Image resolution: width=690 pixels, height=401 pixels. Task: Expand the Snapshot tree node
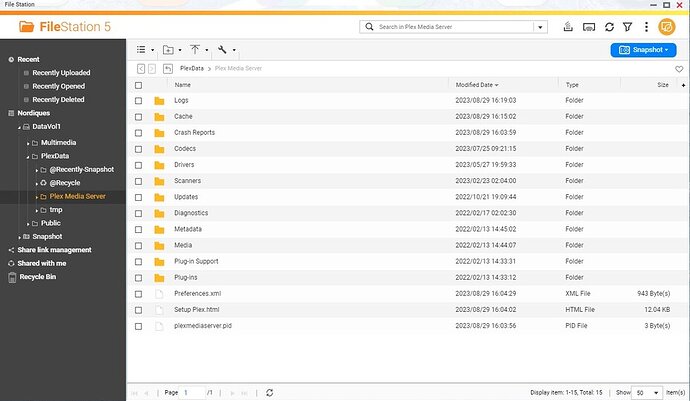pyautogui.click(x=19, y=237)
